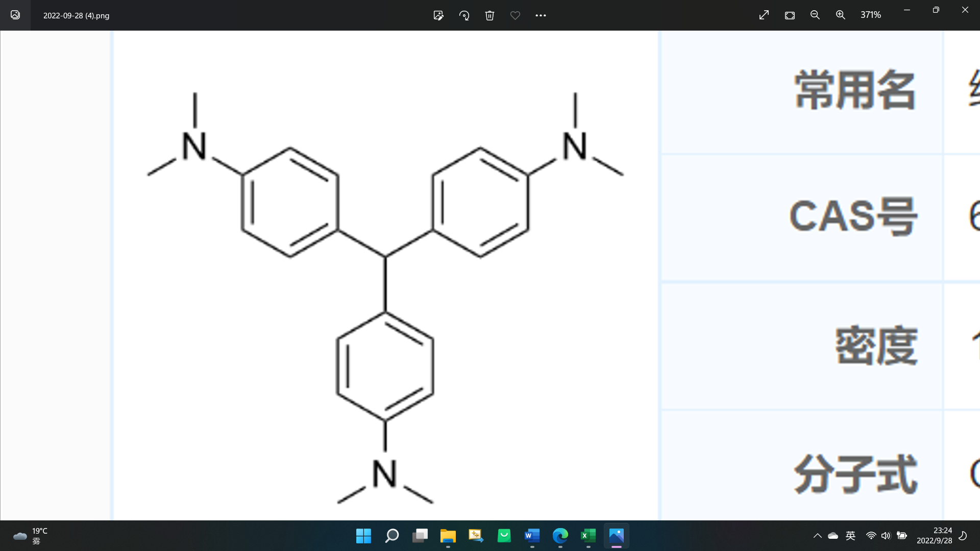This screenshot has height=551, width=980.
Task: Open Windows Start menu
Action: (x=363, y=536)
